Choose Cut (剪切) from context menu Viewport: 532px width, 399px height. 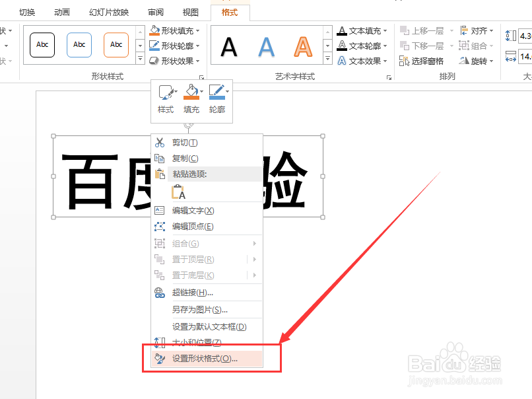click(x=207, y=143)
